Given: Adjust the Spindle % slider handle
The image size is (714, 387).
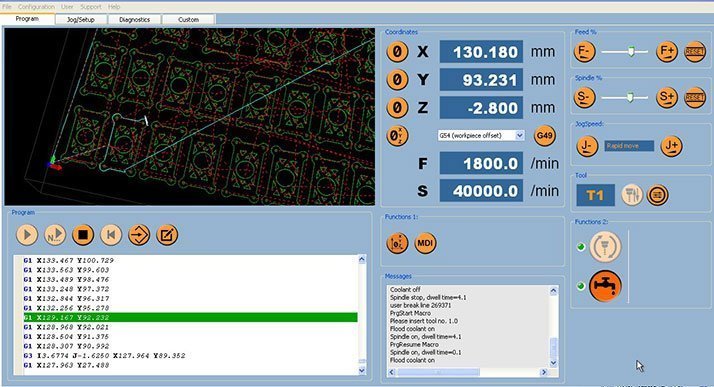Looking at the screenshot, I should click(630, 97).
